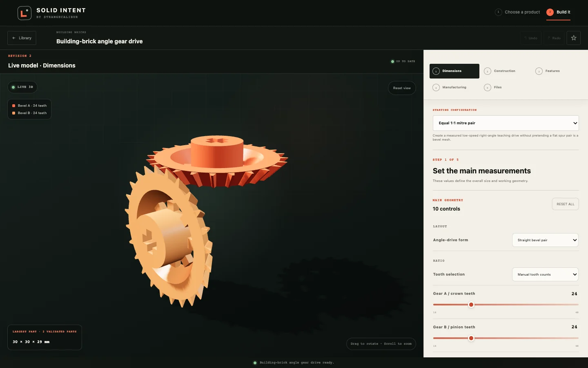
Task: Switch to the Dimensions tab
Action: coord(454,71)
